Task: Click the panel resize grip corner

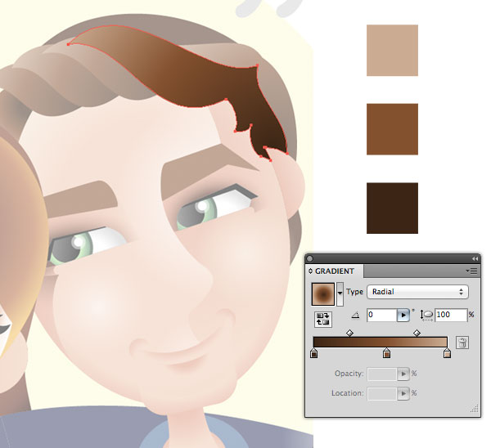Action: 475,409
